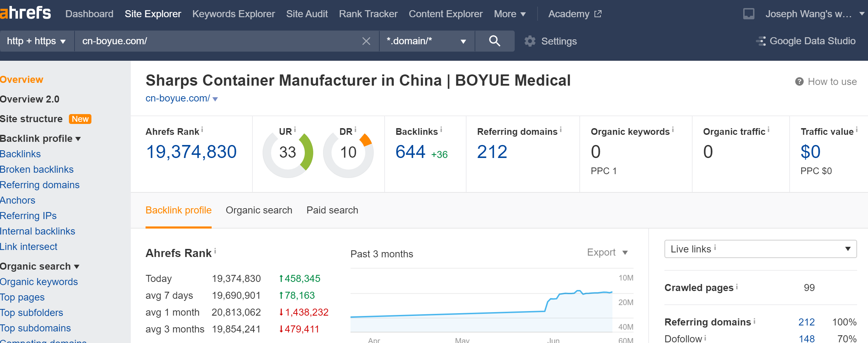868x343 pixels.
Task: Click the Dofollow 148 count
Action: pyautogui.click(x=806, y=338)
